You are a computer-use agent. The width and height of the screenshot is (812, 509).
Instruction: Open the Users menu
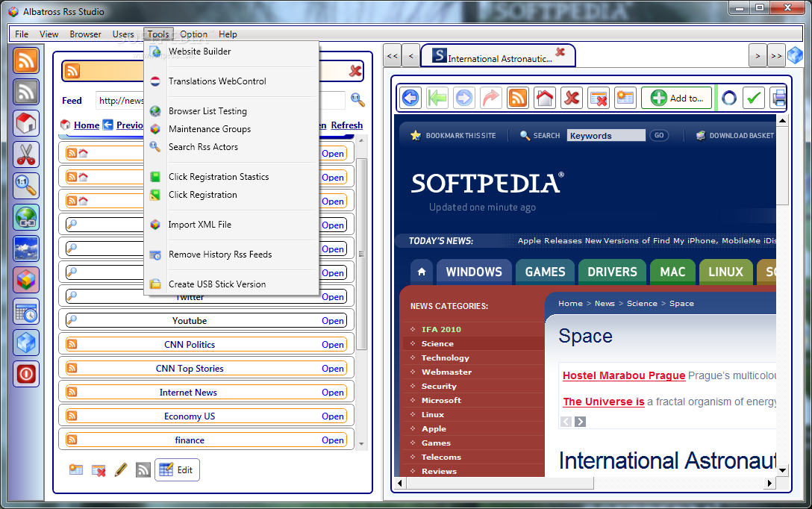[123, 34]
